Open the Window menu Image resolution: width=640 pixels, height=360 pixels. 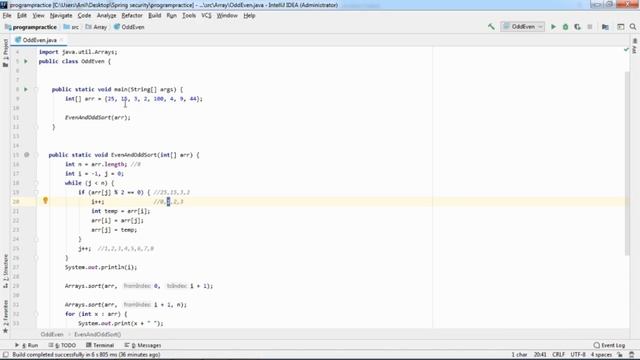coord(227,16)
